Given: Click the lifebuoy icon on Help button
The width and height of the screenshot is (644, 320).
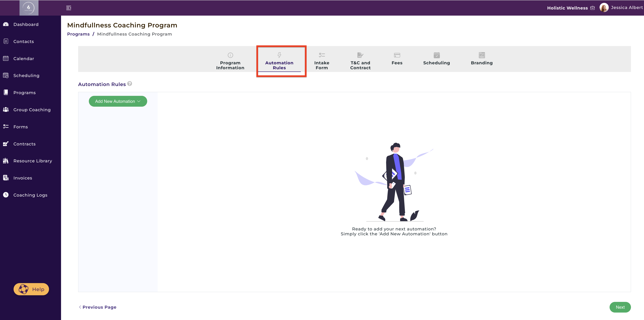Looking at the screenshot, I should click(x=24, y=289).
